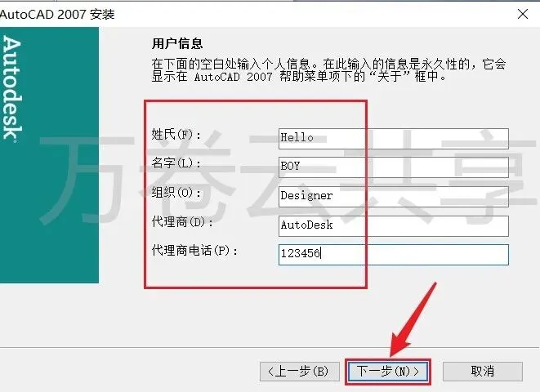Focus the 代理商电话(P) field containing 123456
The width and height of the screenshot is (540, 392).
(x=393, y=255)
